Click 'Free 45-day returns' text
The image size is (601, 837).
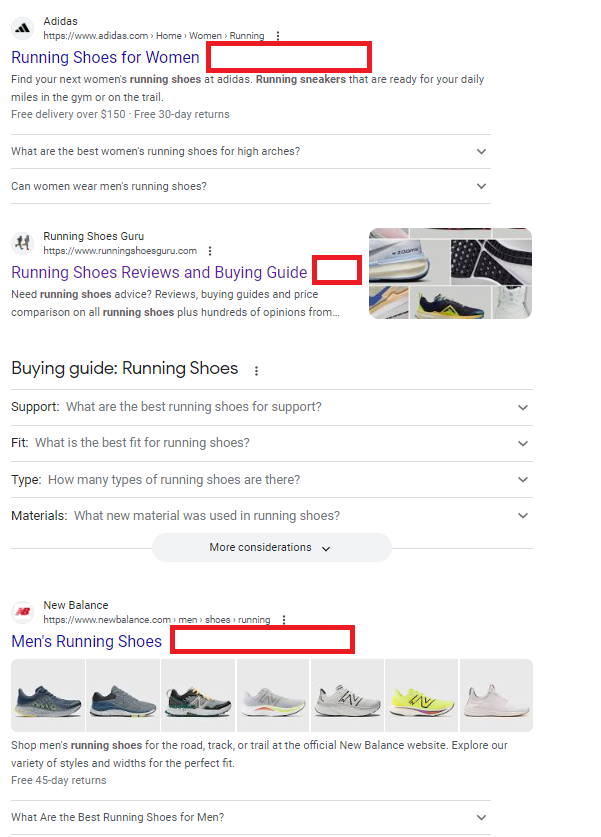click(59, 780)
